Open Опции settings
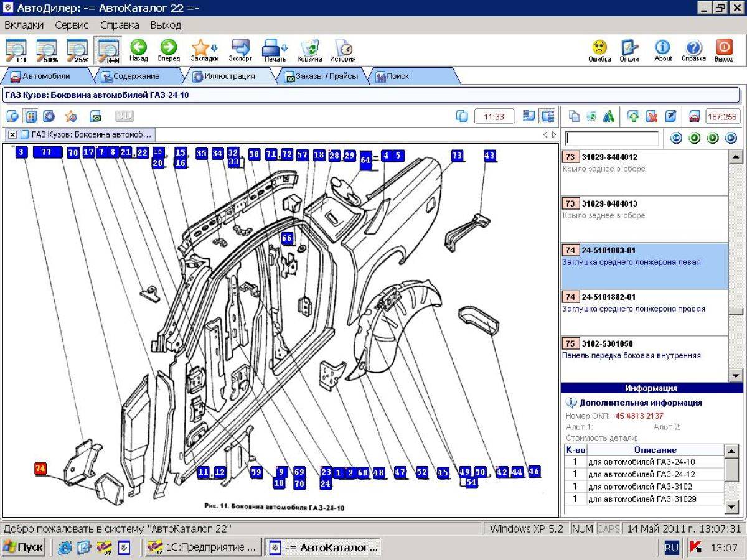Image resolution: width=747 pixels, height=560 pixels. point(629,50)
